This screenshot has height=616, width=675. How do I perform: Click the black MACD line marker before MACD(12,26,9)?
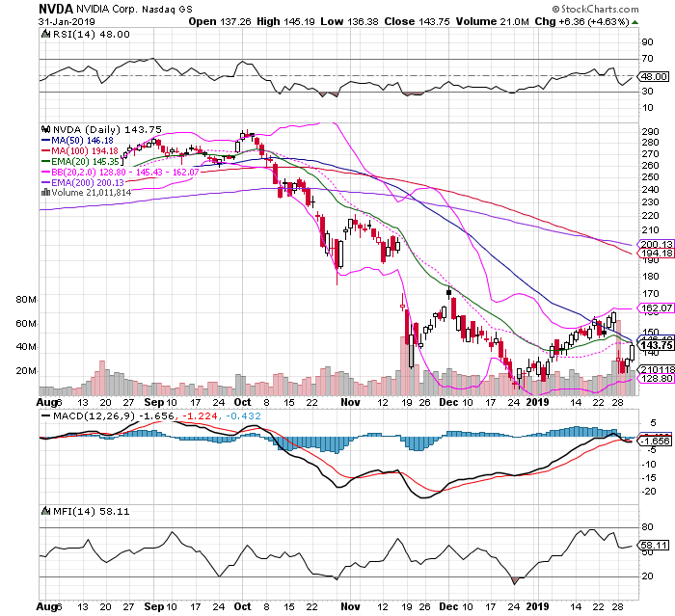45,416
